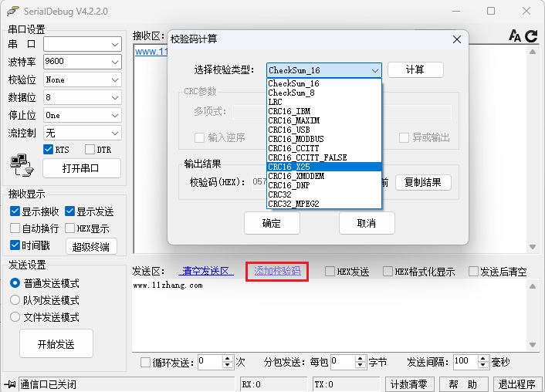545x392 pixels.
Task: Toggle the RTS checkbox
Action: click(x=48, y=150)
